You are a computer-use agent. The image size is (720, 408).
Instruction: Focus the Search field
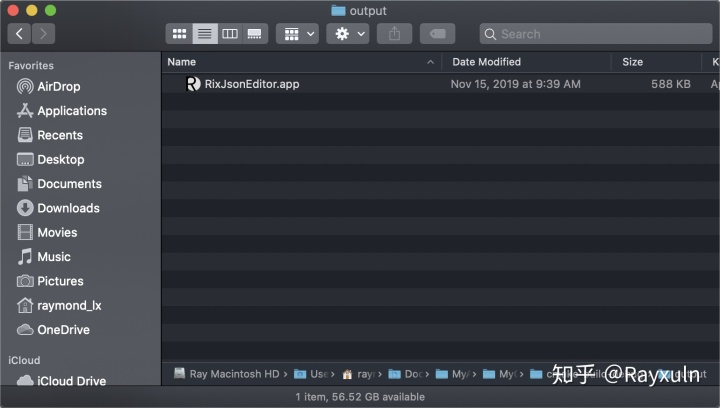point(596,34)
